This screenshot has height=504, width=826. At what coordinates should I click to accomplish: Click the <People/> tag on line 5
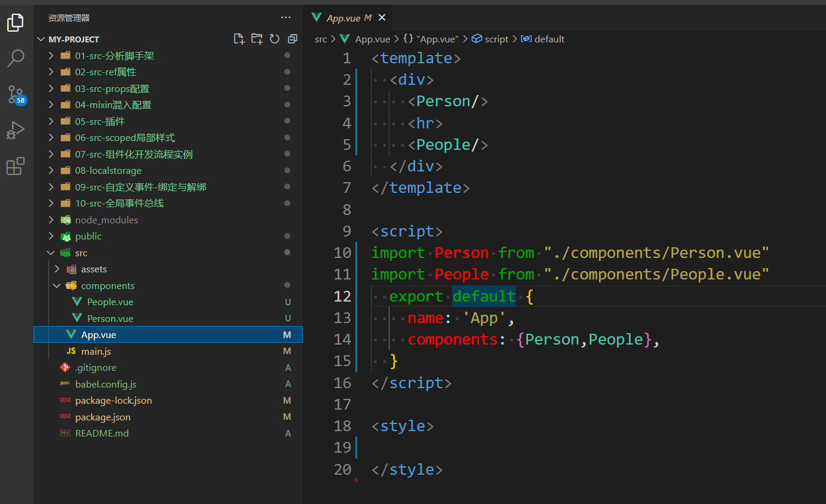click(x=448, y=145)
